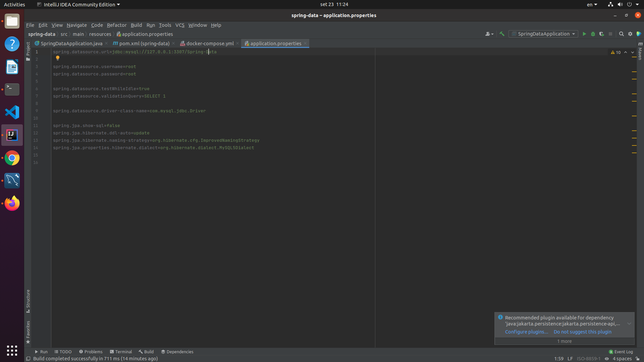644x362 pixels.
Task: Close the docker-compose.yml tab
Action: [x=237, y=44]
